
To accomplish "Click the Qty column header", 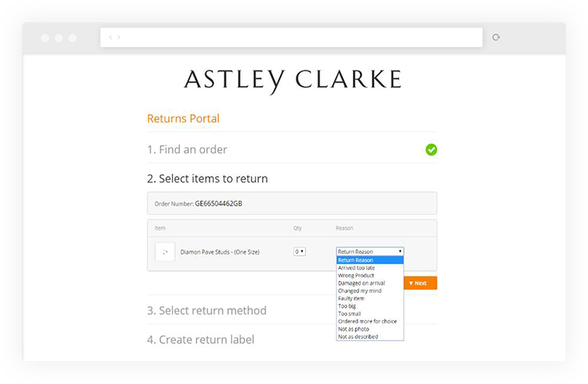I will pyautogui.click(x=297, y=228).
